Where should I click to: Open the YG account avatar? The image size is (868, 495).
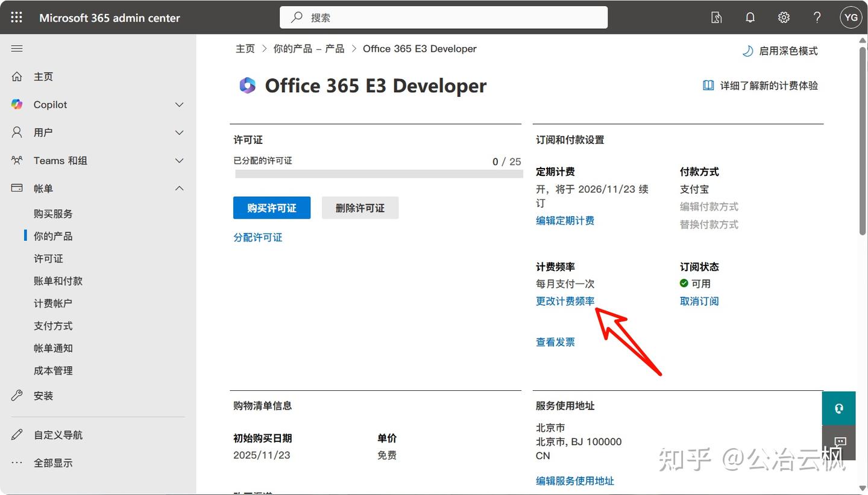pyautogui.click(x=851, y=17)
